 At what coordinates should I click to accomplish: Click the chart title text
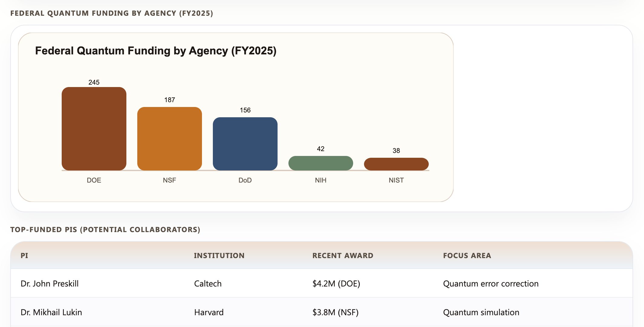click(156, 51)
